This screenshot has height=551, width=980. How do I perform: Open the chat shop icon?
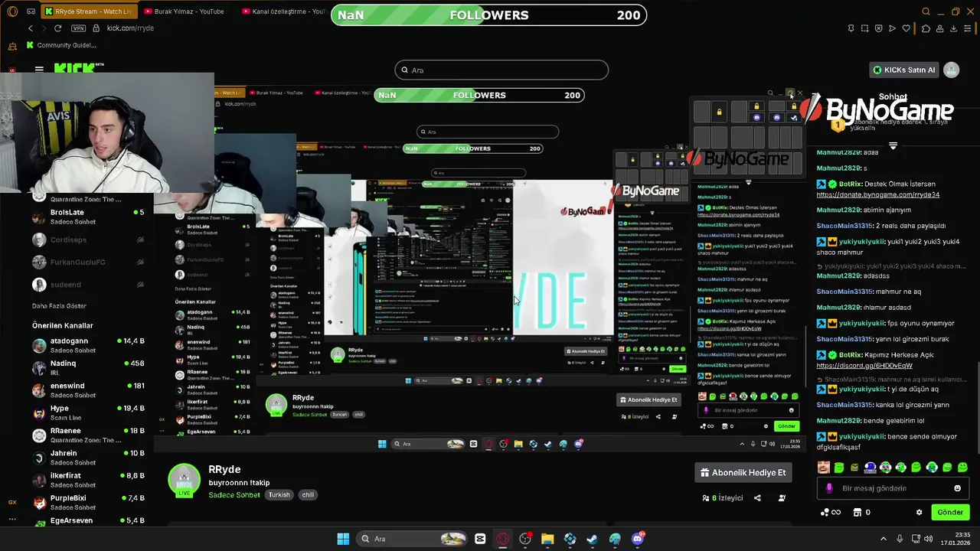click(857, 513)
